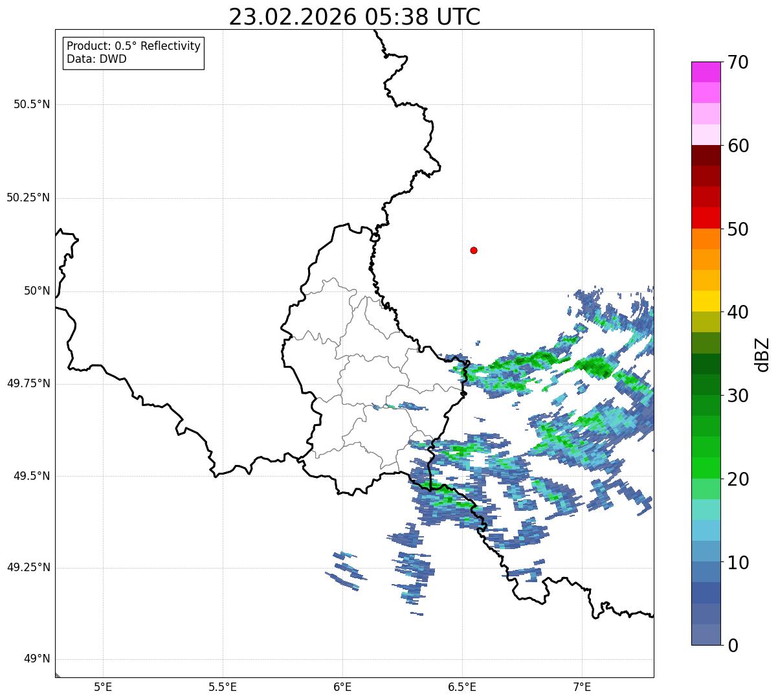Click the 49.75°N latitude label

click(x=28, y=383)
